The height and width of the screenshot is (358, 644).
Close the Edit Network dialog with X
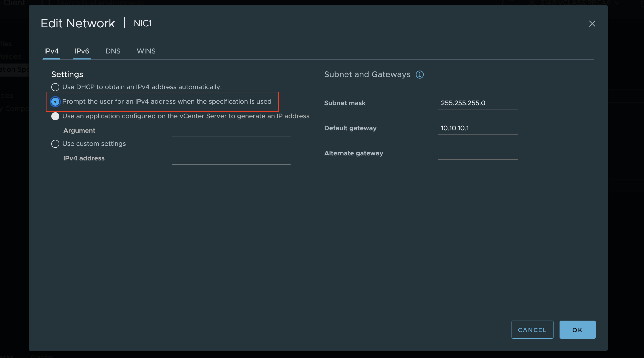coord(592,24)
